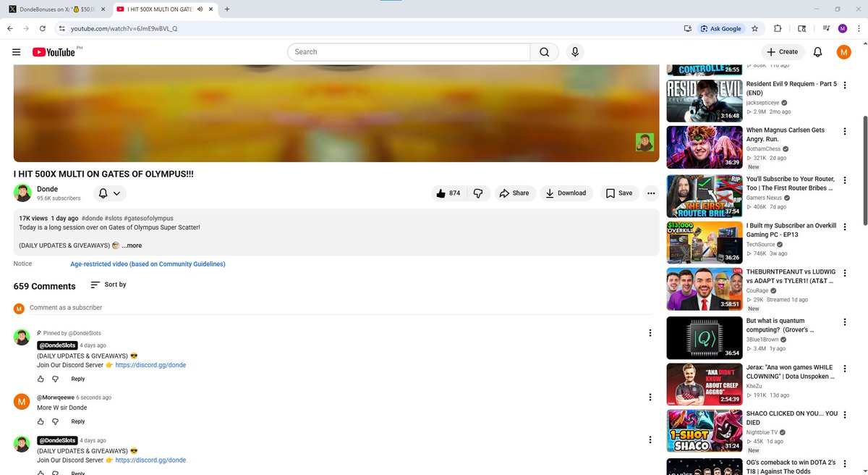Open the mini avatar on video corner
This screenshot has width=868, height=475.
pos(644,142)
